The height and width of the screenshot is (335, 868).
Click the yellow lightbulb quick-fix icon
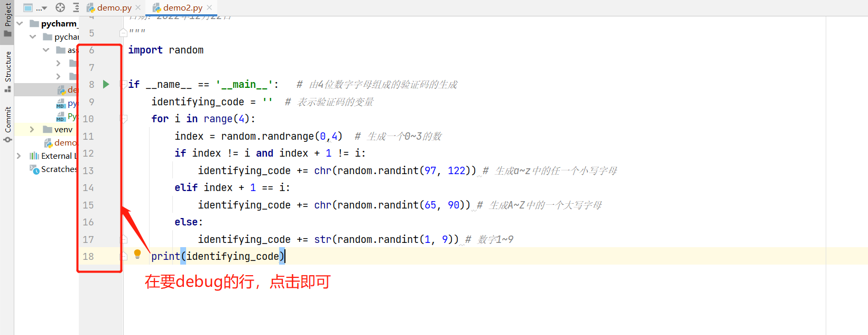137,254
